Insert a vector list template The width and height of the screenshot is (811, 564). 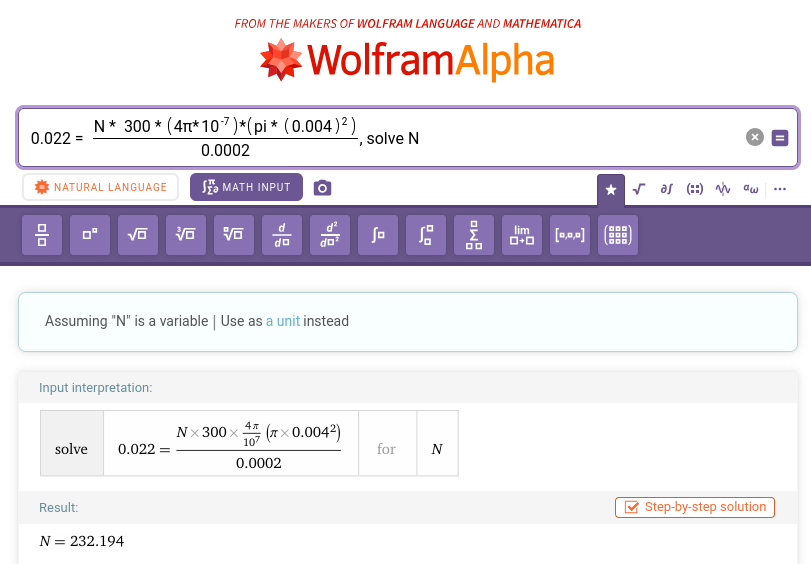pos(570,235)
